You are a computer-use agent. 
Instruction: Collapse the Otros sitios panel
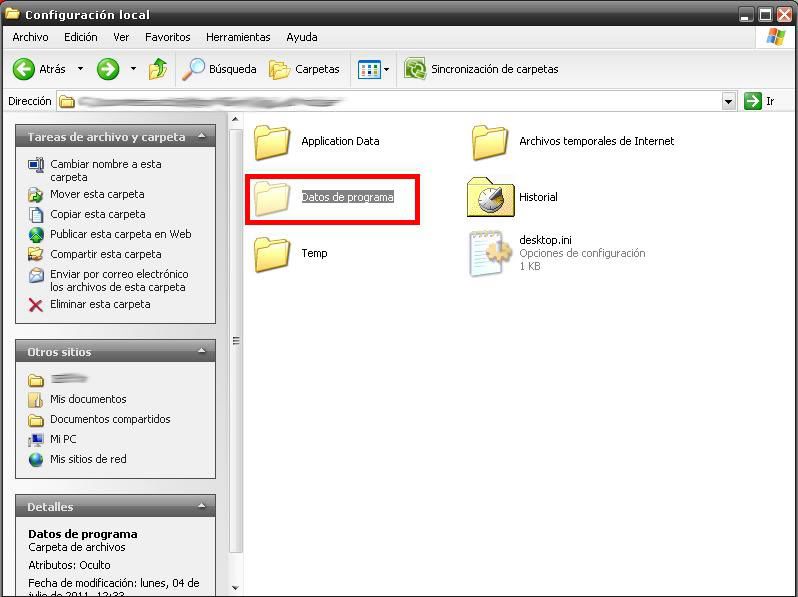click(202, 351)
